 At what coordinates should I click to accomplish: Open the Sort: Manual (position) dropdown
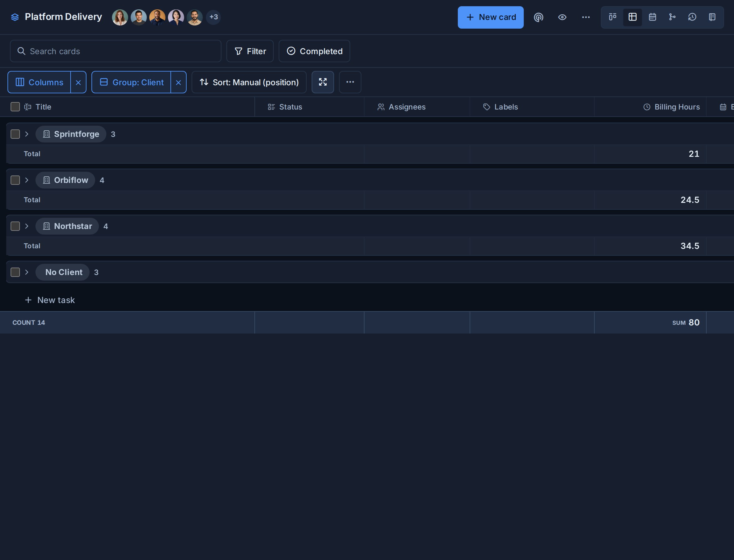(249, 82)
